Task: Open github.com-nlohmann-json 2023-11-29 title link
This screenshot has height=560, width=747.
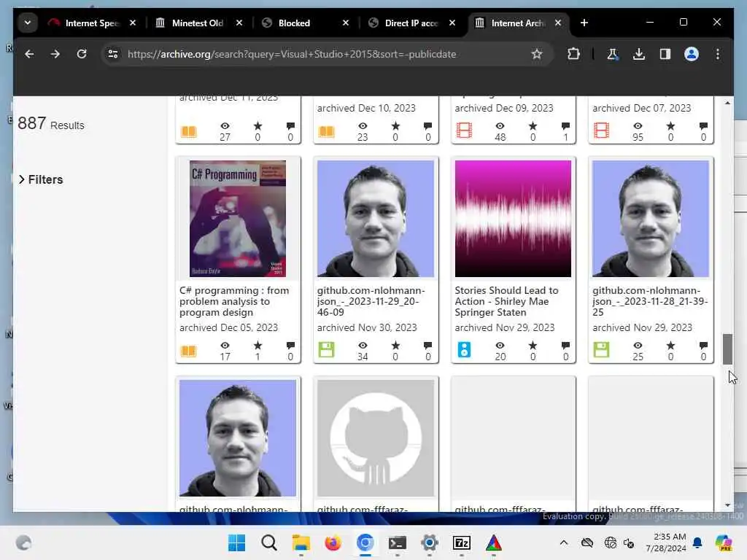Action: click(371, 301)
